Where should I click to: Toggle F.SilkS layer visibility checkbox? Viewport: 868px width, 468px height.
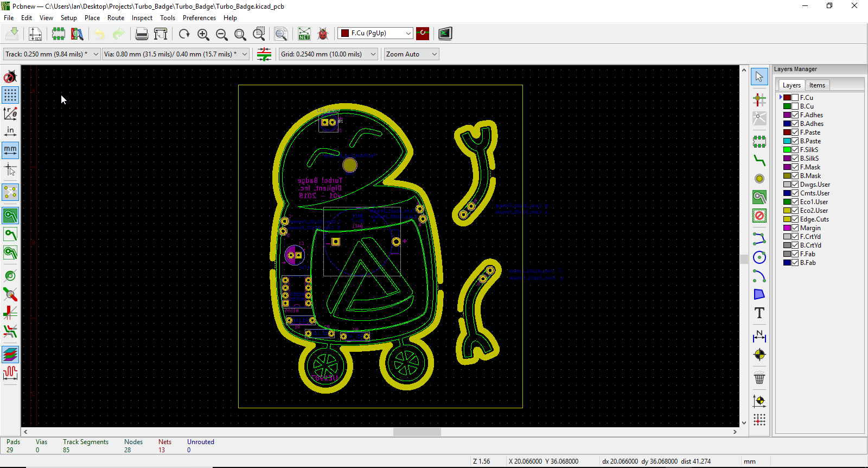pos(795,150)
